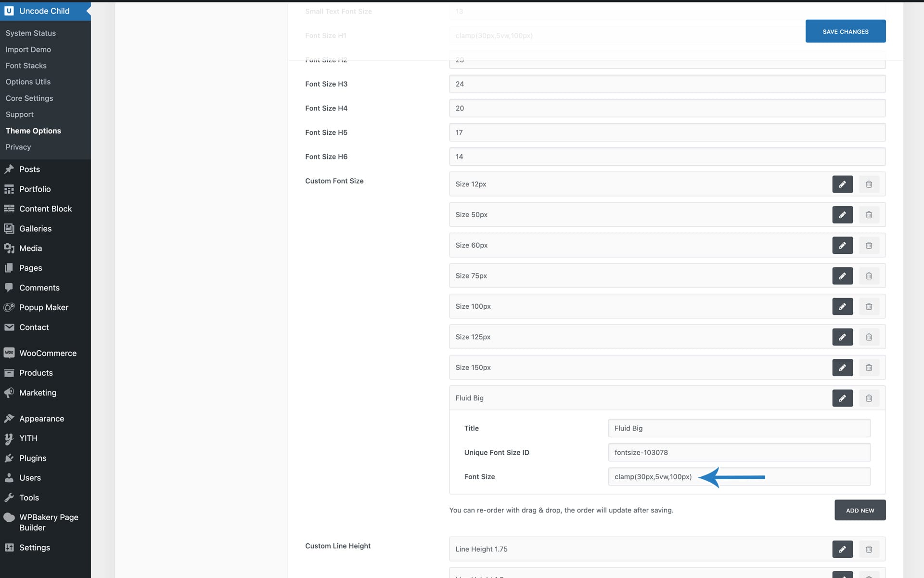Click the Font Size H3 input
This screenshot has height=578, width=924.
click(667, 84)
